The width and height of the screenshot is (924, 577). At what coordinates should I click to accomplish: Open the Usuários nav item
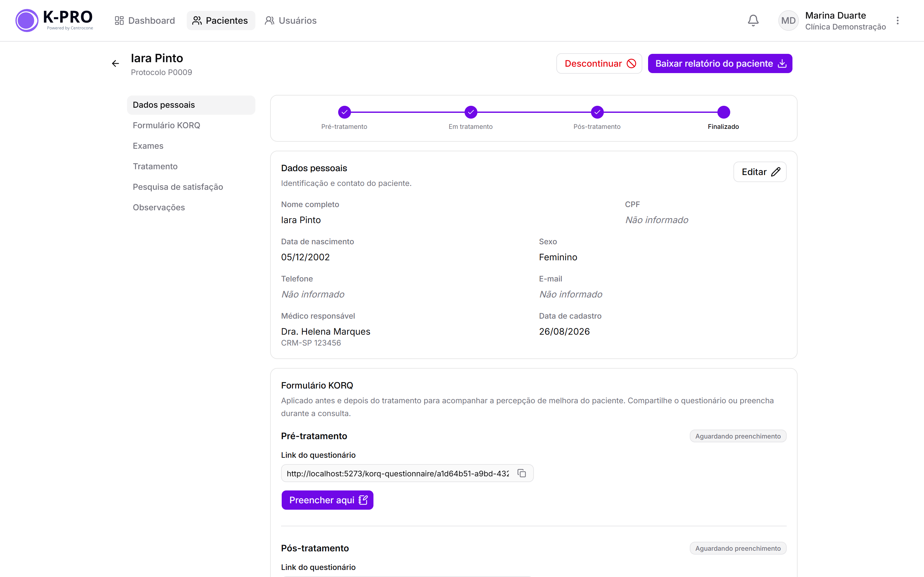pos(291,21)
